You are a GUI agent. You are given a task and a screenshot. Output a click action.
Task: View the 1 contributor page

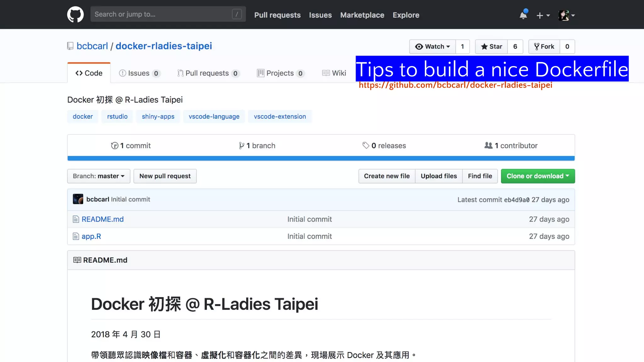point(511,145)
